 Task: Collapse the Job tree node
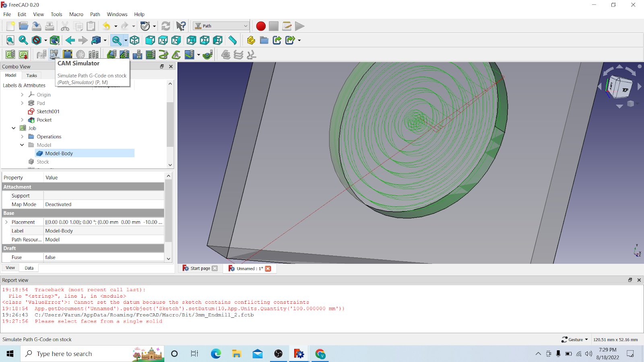click(x=14, y=128)
